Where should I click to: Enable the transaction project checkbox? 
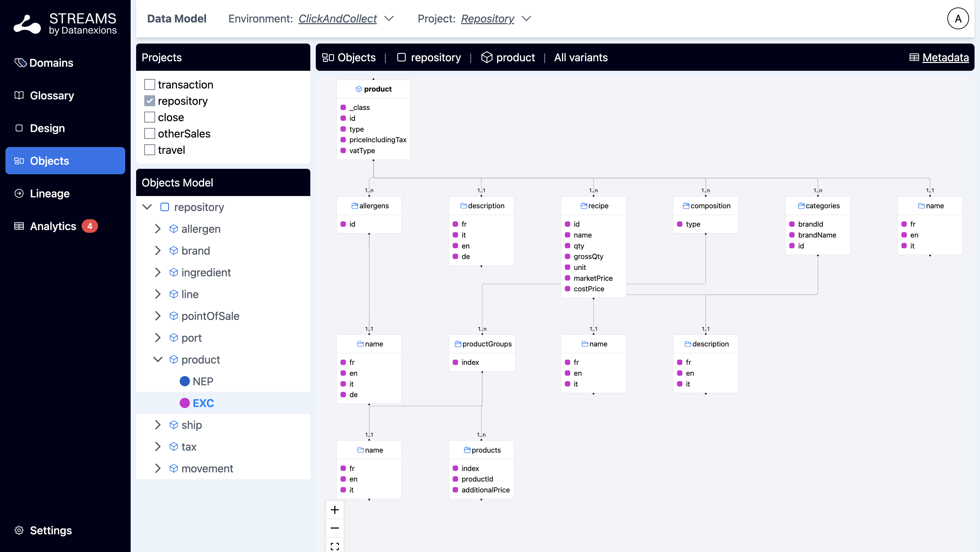coord(149,84)
